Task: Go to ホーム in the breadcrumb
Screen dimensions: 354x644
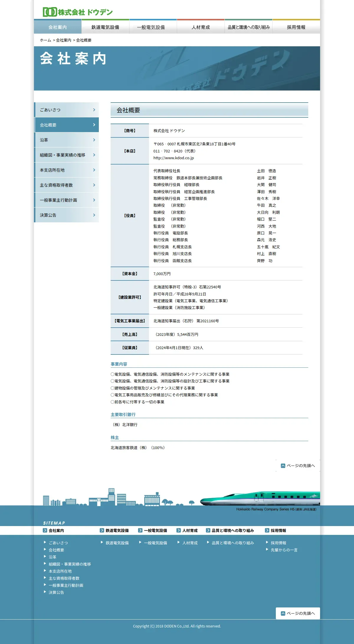Action: [45, 40]
